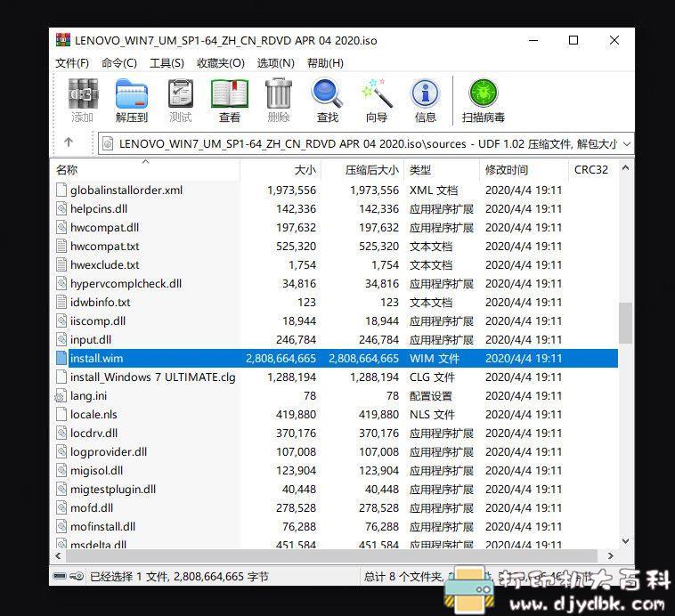Click the 扫描病毒 (Virus scan) icon
This screenshot has height=616, width=675.
tap(484, 93)
